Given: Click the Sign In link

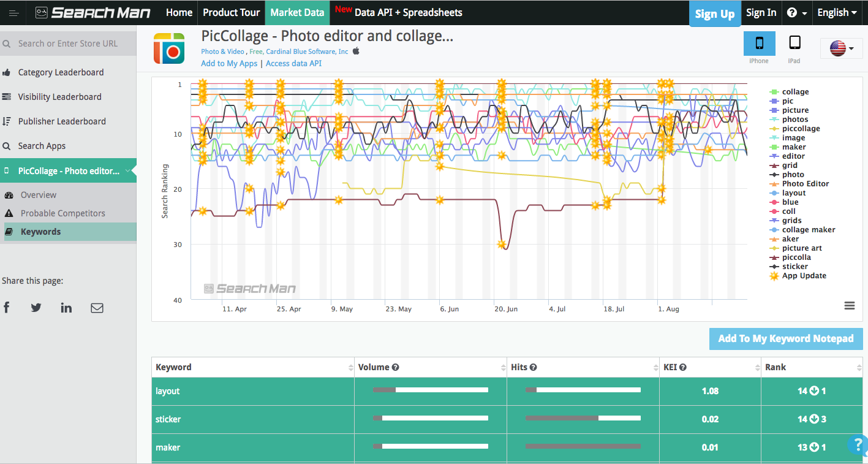Looking at the screenshot, I should [761, 12].
